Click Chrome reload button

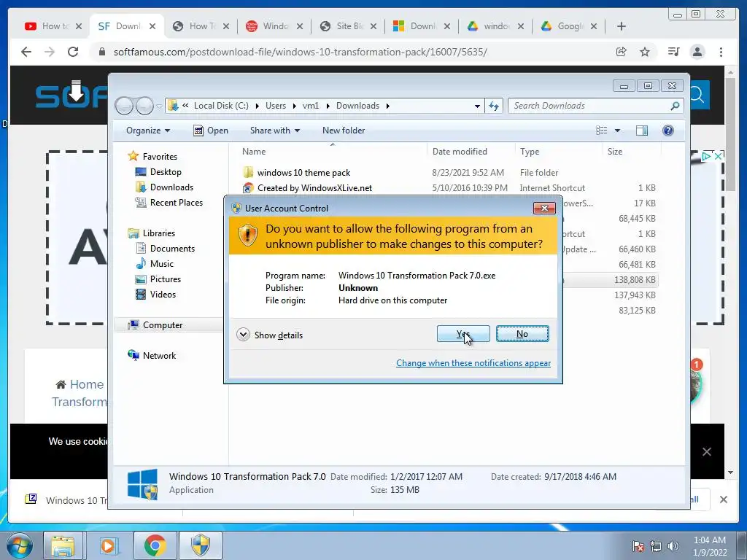[73, 52]
